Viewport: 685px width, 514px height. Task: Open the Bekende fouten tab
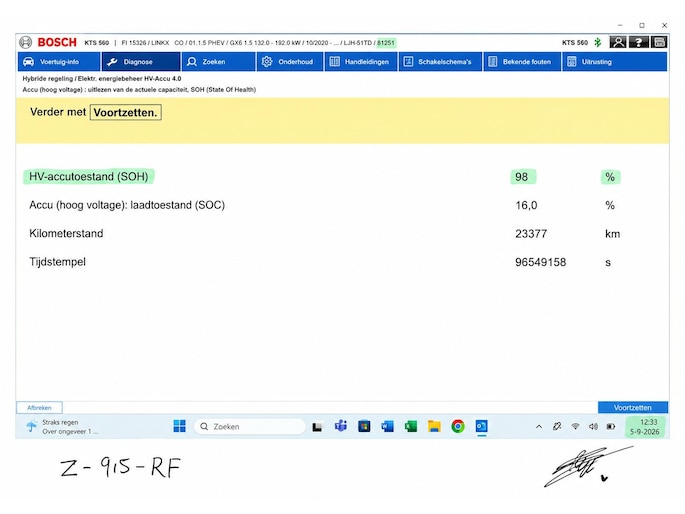click(522, 62)
